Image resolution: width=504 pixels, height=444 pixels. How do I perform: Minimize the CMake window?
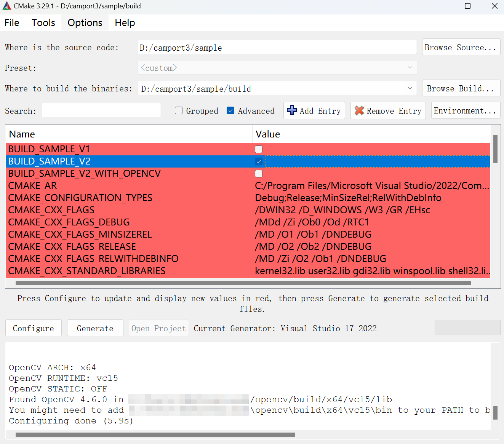(x=442, y=6)
